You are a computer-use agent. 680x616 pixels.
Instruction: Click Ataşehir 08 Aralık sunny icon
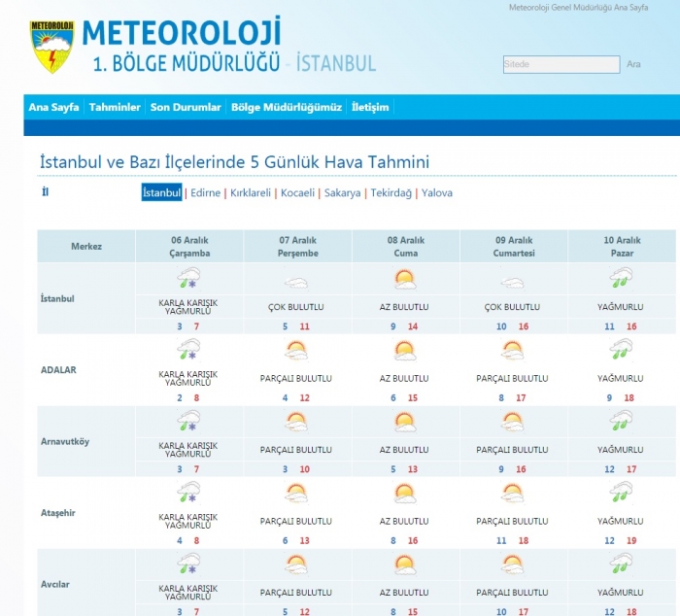coord(405,495)
